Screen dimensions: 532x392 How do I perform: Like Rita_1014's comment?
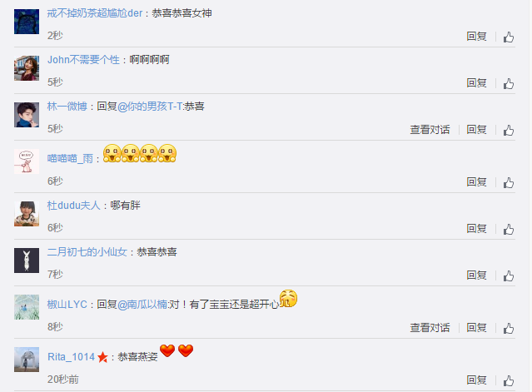coord(508,380)
